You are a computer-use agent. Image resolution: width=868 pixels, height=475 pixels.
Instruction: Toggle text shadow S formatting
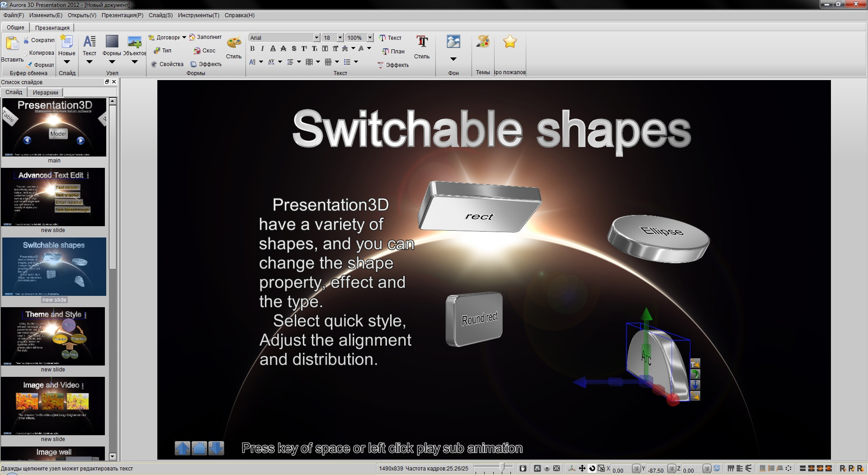pos(293,48)
